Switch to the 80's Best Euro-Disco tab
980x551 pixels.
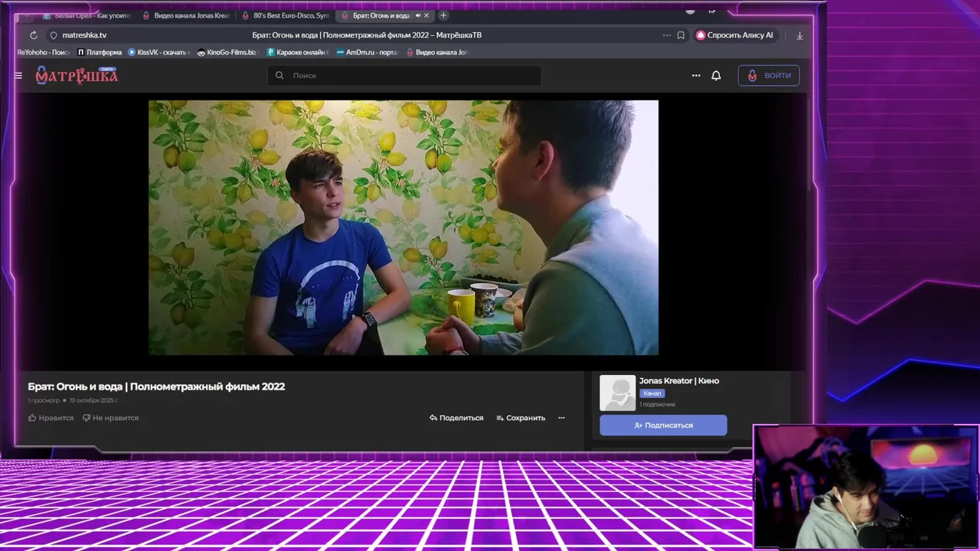pos(286,15)
